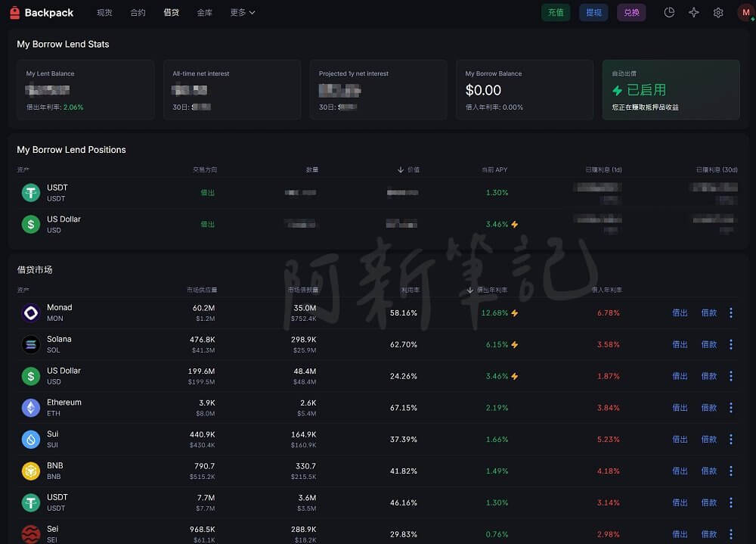
Task: Click the My Borrow Balance $0.00 card
Action: point(525,90)
